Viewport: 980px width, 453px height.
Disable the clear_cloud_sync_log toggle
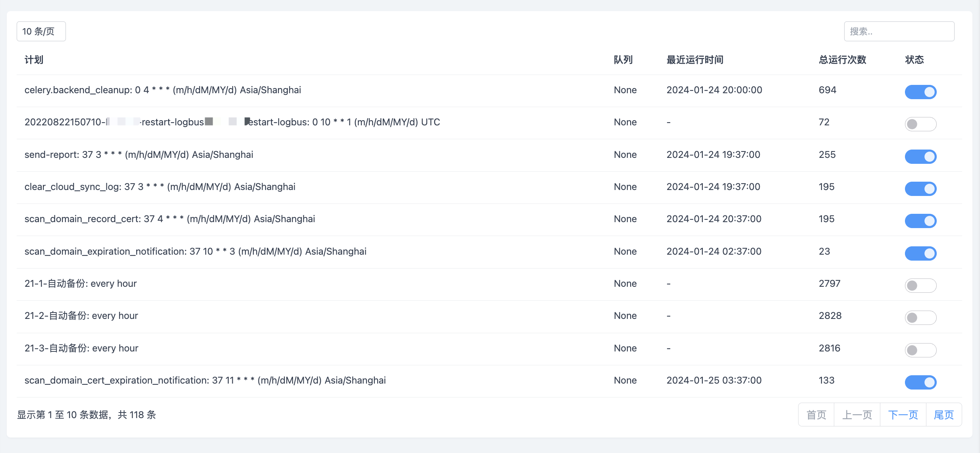pos(920,189)
